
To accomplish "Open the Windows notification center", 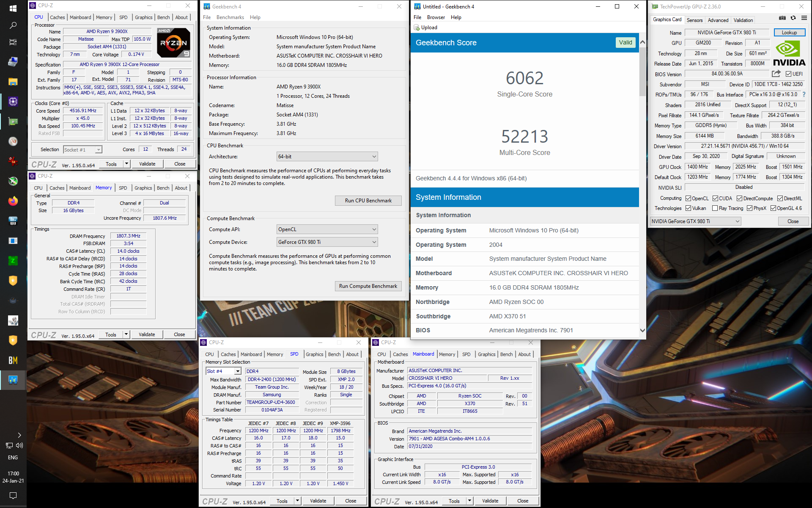I will click(13, 495).
